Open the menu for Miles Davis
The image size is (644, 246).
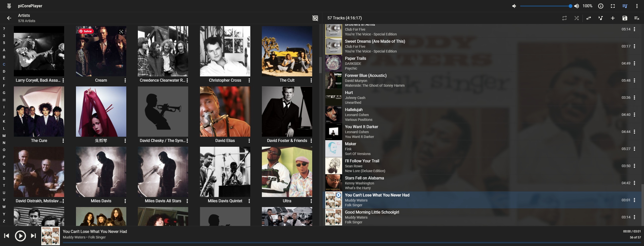(x=125, y=201)
